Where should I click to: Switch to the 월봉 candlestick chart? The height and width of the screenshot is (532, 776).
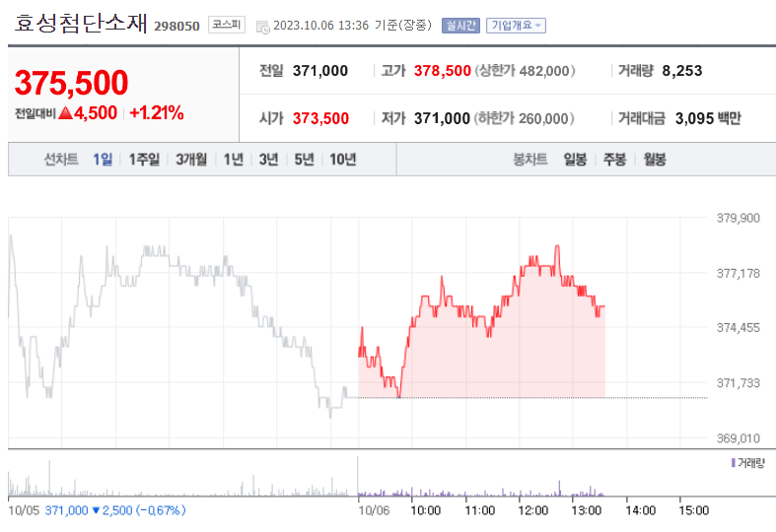click(655, 160)
